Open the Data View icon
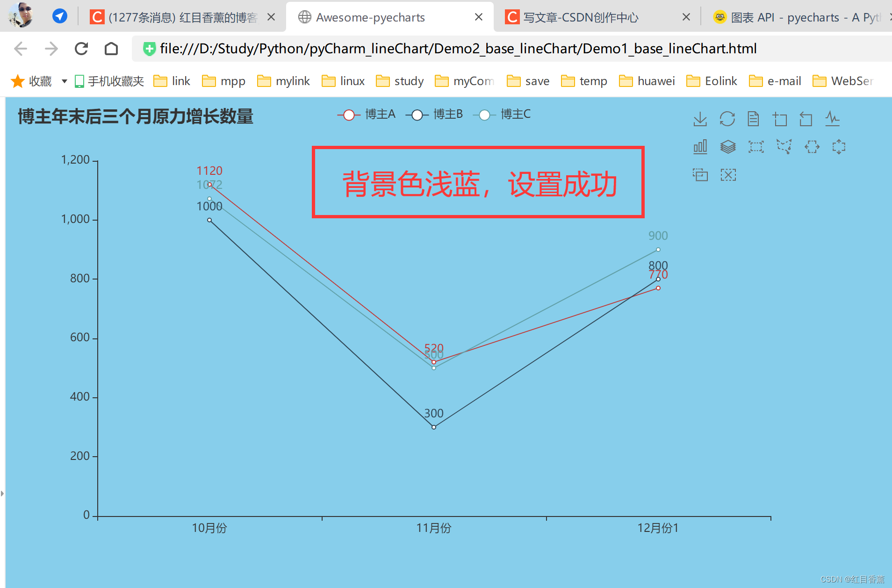Screen dimensions: 892x588 (753, 119)
